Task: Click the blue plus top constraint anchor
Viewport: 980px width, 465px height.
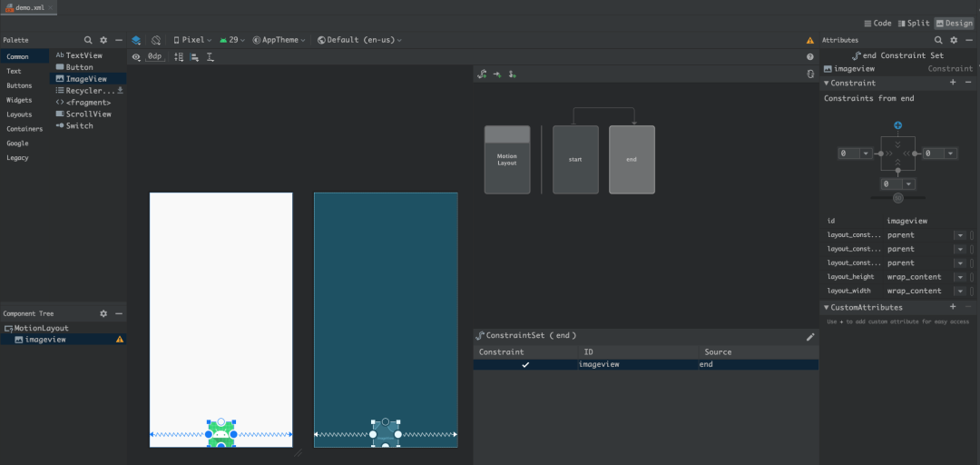Action: (897, 124)
